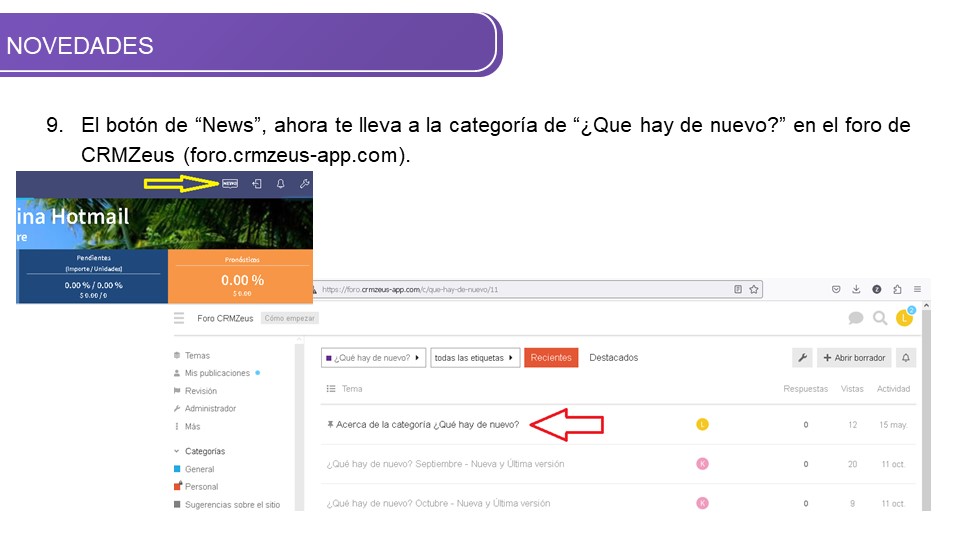Click the dark round extension icon in browser toolbar
The image size is (960, 540).
(876, 289)
